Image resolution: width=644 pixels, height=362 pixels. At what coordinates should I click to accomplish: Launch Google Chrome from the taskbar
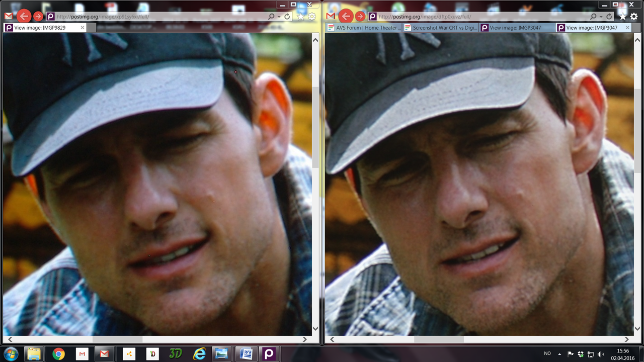59,354
